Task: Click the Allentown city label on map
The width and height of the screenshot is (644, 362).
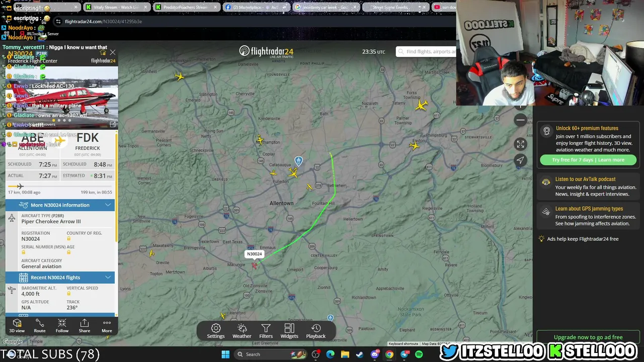Action: [282, 203]
